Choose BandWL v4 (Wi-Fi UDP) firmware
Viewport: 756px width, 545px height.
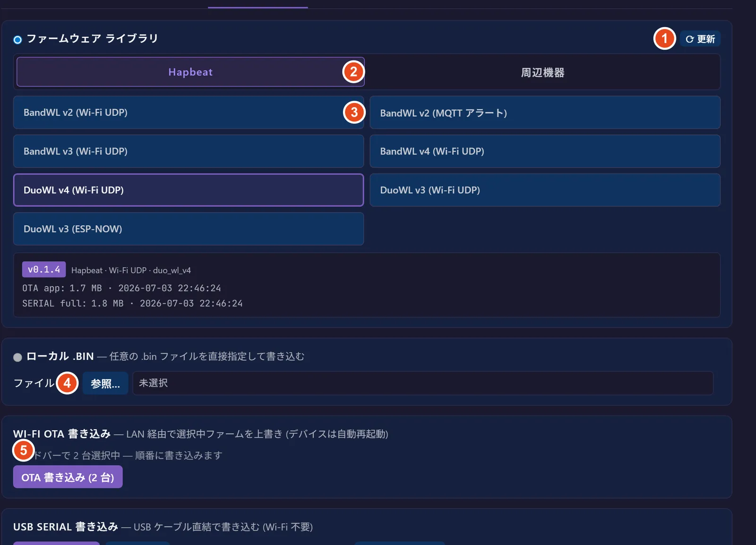tap(545, 151)
